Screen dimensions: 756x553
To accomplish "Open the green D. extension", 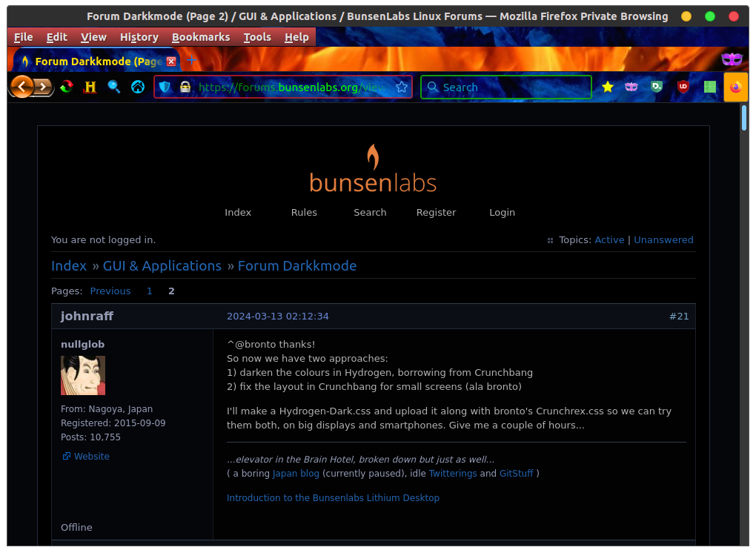I will 657,87.
